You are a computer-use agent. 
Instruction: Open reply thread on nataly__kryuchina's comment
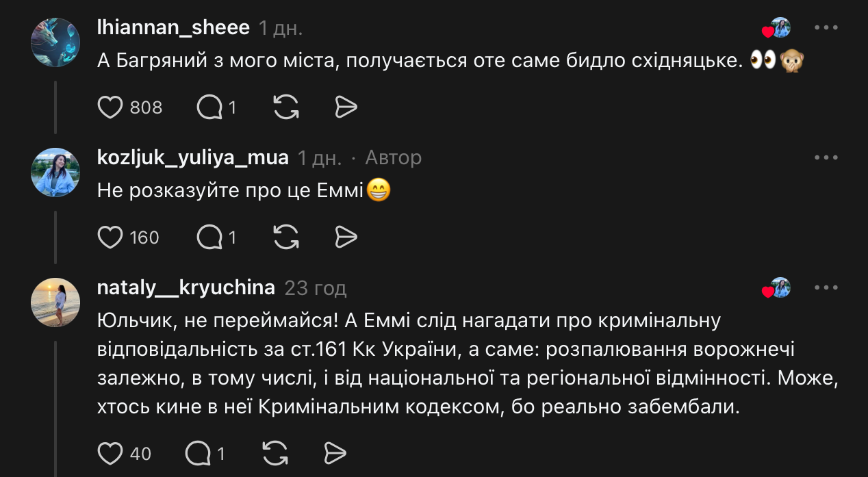point(199,453)
